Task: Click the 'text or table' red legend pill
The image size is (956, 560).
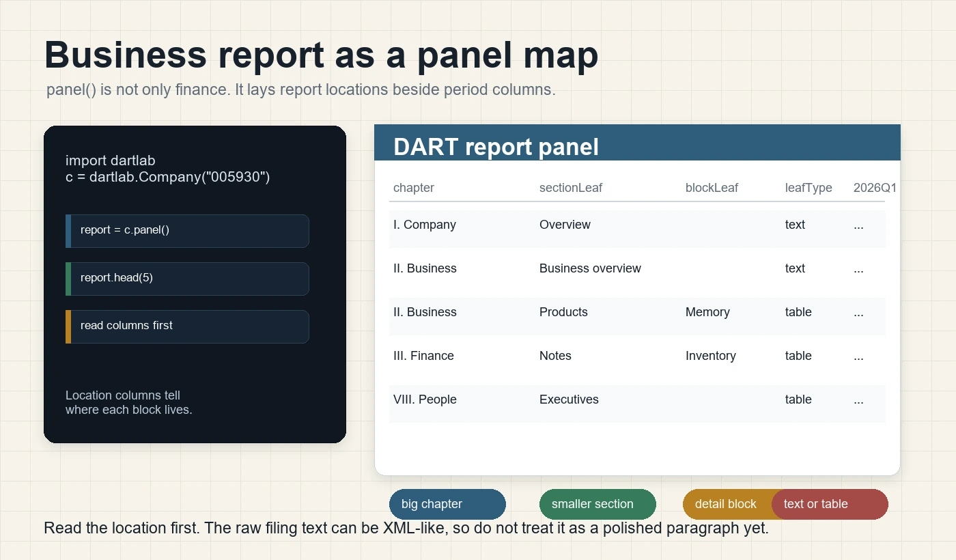Action: click(x=830, y=504)
